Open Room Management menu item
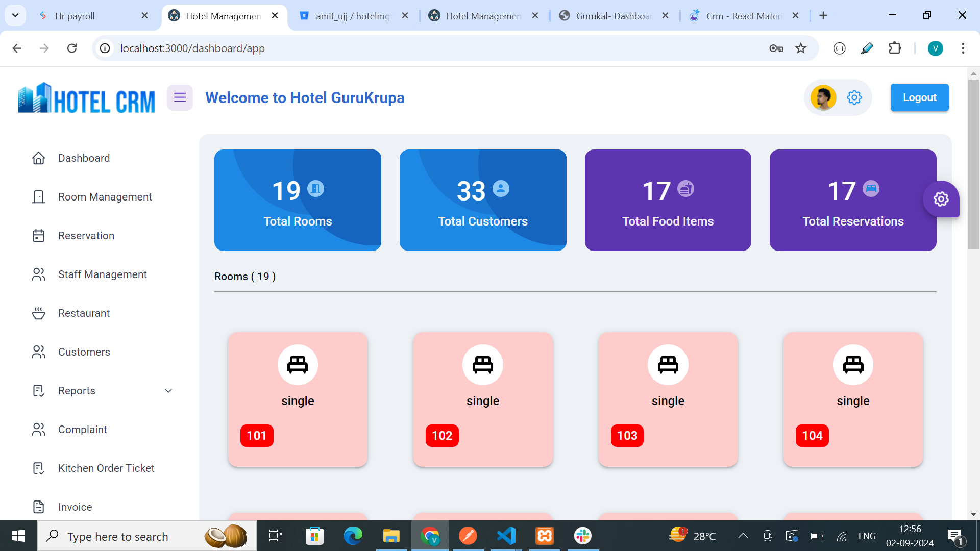Screen dimensions: 980x551 [105, 197]
